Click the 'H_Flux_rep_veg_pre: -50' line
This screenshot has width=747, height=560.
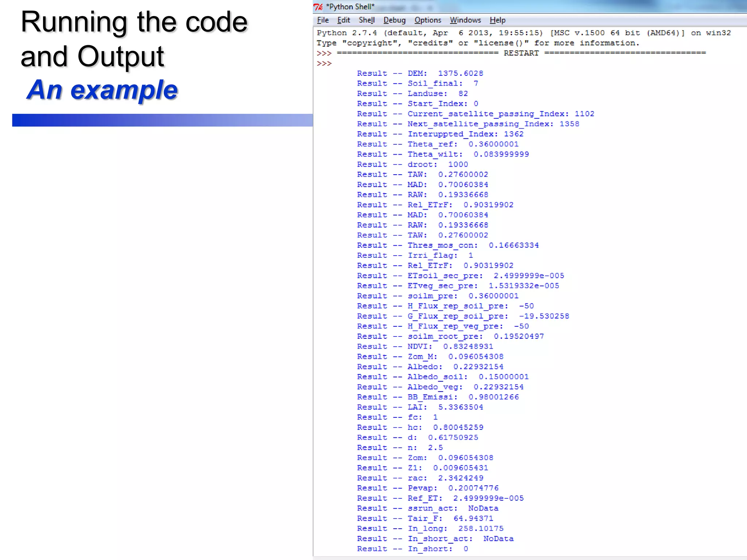pyautogui.click(x=443, y=326)
